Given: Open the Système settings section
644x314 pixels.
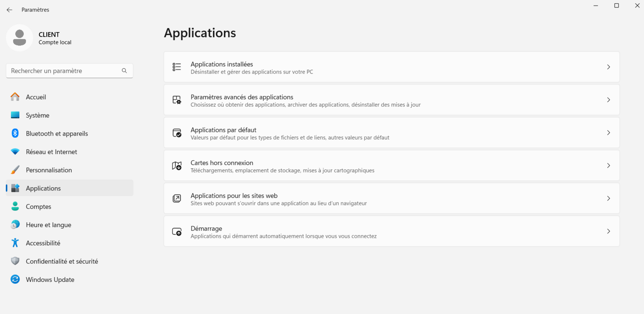Looking at the screenshot, I should [x=37, y=116].
